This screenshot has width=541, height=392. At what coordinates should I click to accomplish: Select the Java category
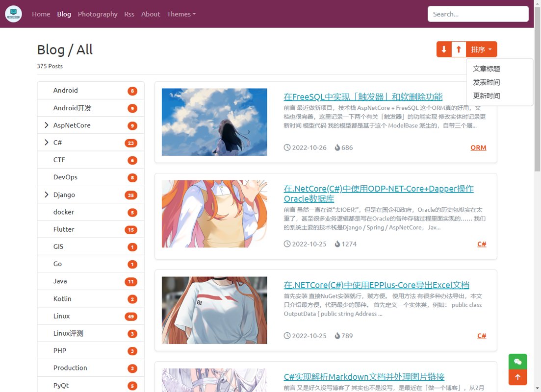pos(91,281)
